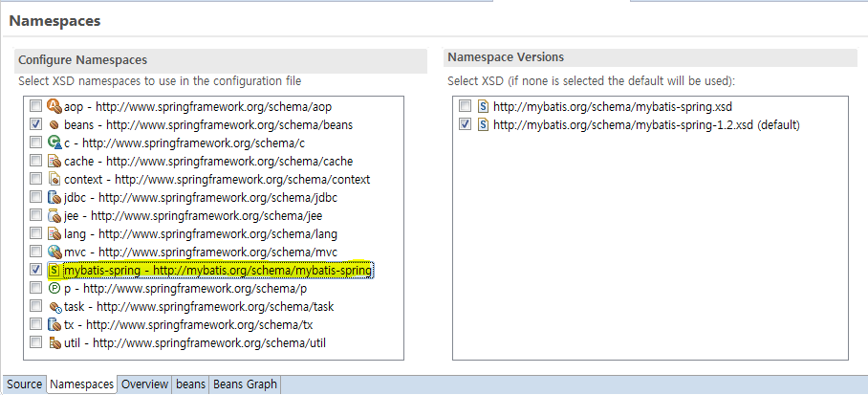The image size is (868, 395).
Task: Enable the jee namespace checkbox
Action: pyautogui.click(x=35, y=215)
